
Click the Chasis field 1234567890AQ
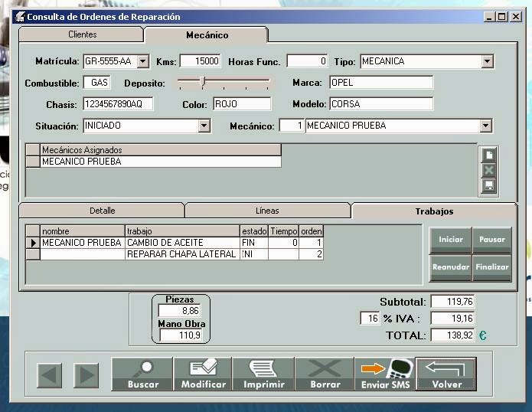coord(118,104)
